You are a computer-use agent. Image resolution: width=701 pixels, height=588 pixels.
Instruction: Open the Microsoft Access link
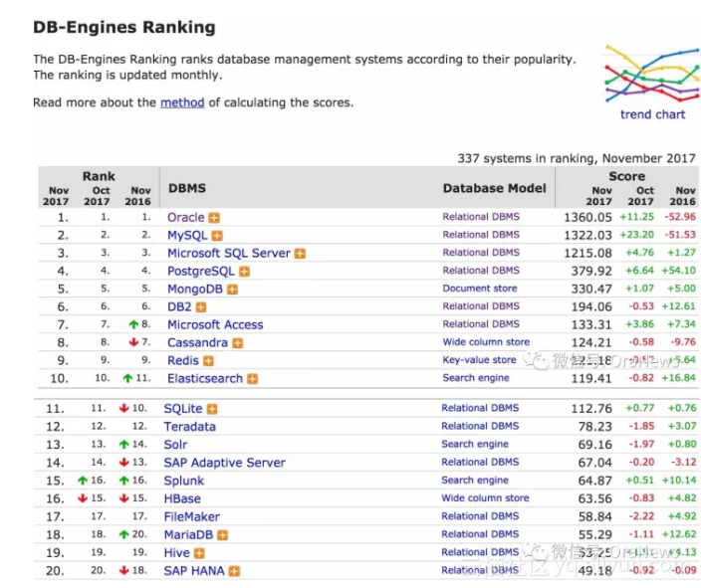pyautogui.click(x=215, y=324)
